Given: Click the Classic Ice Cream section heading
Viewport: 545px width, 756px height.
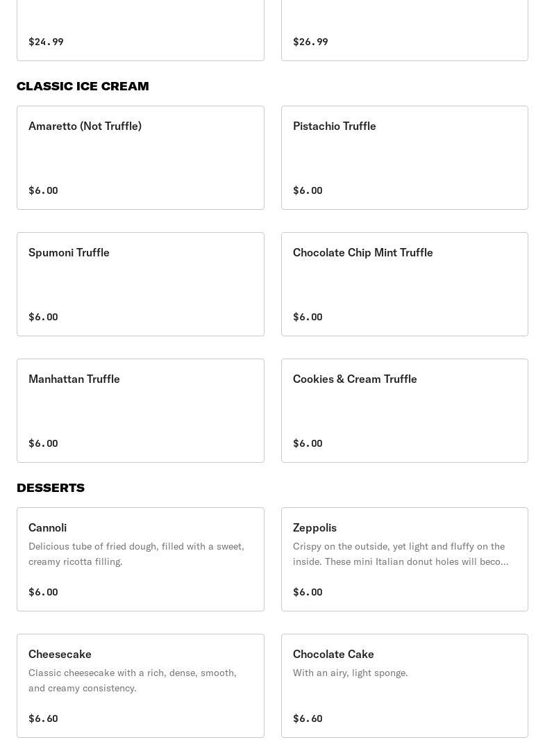Looking at the screenshot, I should (83, 86).
